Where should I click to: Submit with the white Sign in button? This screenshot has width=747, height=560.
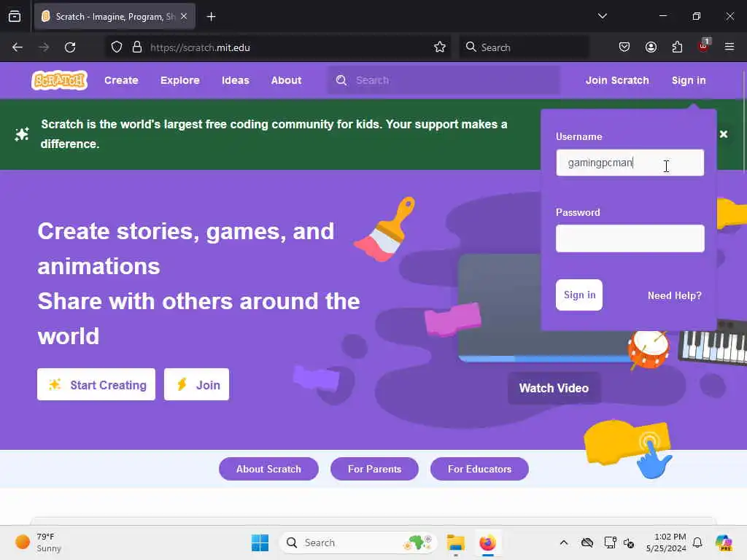[x=578, y=295]
